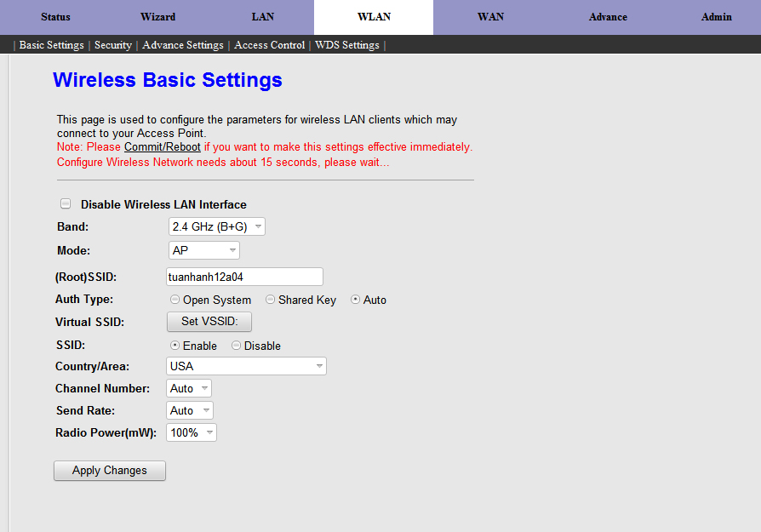Select Auto auth type radio

tap(355, 300)
